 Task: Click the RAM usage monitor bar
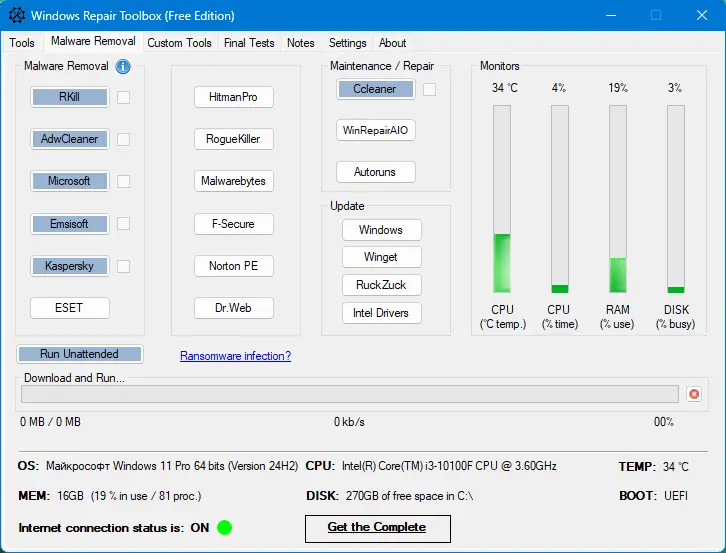618,199
